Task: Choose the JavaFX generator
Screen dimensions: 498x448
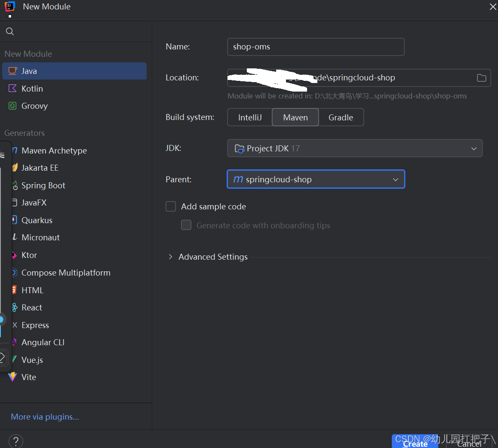Action: click(x=34, y=203)
